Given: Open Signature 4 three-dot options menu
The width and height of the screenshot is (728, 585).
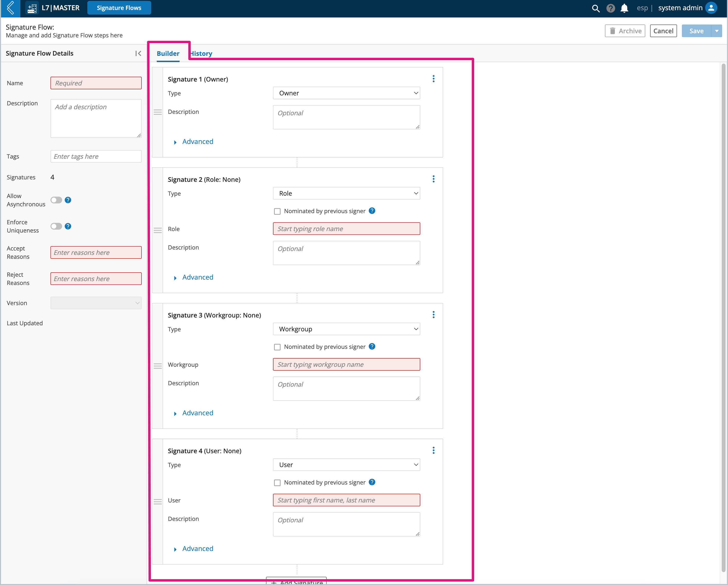Looking at the screenshot, I should pos(434,450).
